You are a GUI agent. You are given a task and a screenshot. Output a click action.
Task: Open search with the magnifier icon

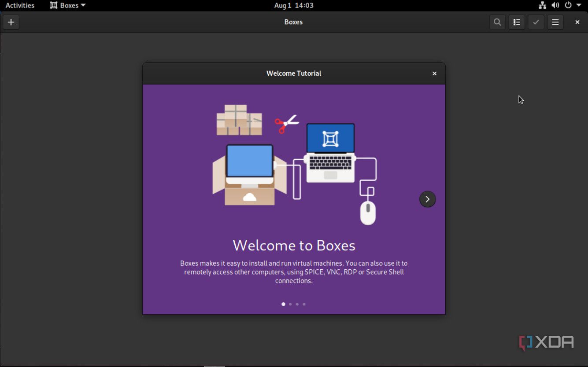click(x=497, y=22)
